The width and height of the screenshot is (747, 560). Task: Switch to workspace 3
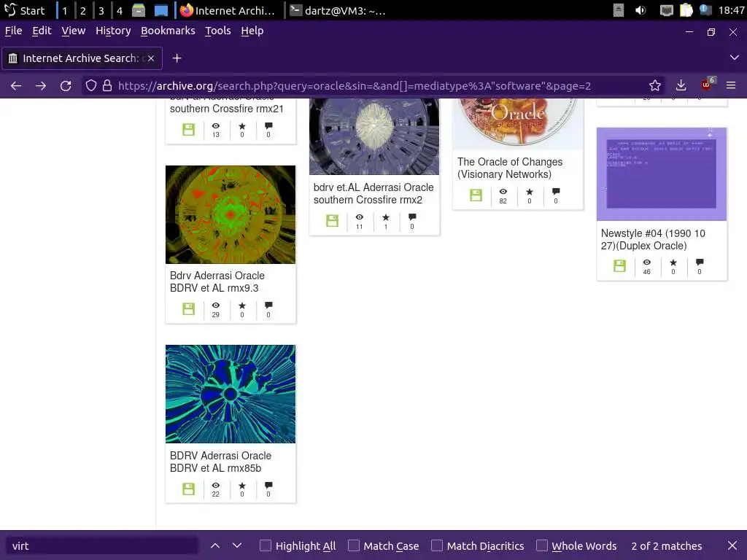pos(101,10)
